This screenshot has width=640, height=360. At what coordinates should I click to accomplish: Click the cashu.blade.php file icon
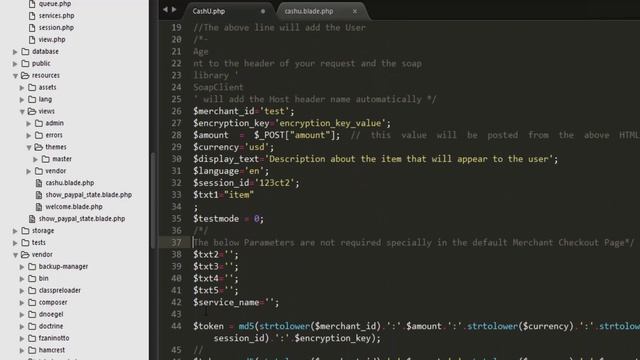tap(39, 183)
